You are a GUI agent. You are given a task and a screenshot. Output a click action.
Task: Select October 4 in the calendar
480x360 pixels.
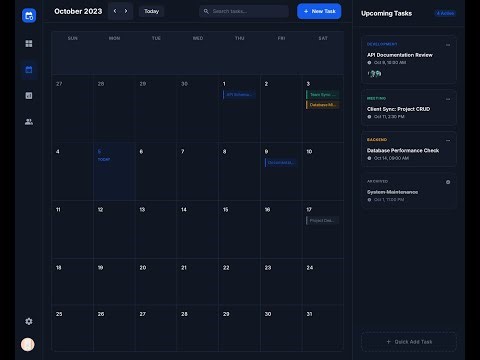73,171
